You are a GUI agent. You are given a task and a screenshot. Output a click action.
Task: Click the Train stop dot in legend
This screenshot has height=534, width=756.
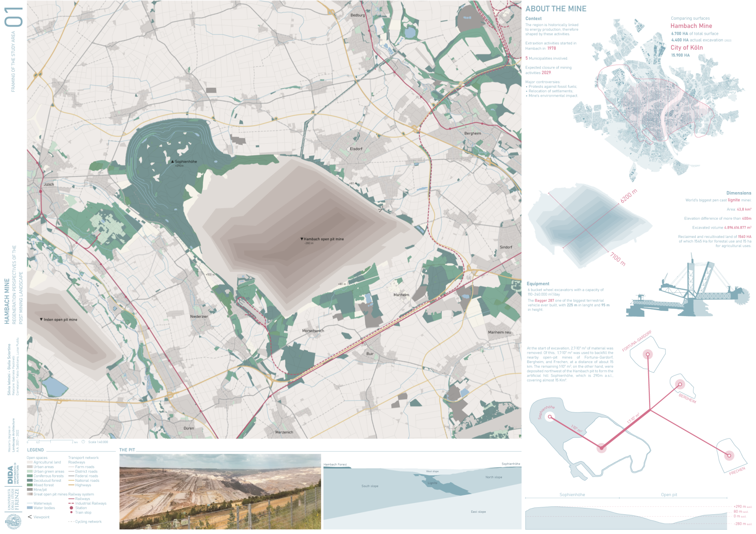coord(71,512)
